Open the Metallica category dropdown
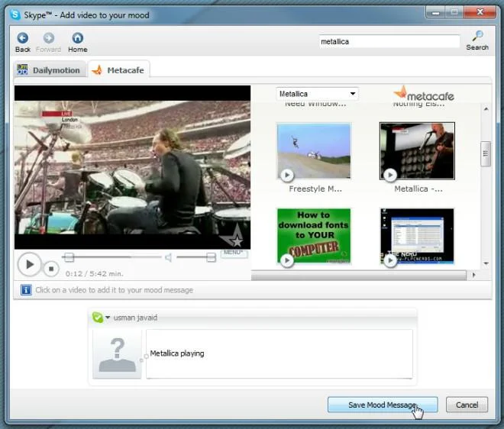This screenshot has width=504, height=429. pyautogui.click(x=317, y=94)
